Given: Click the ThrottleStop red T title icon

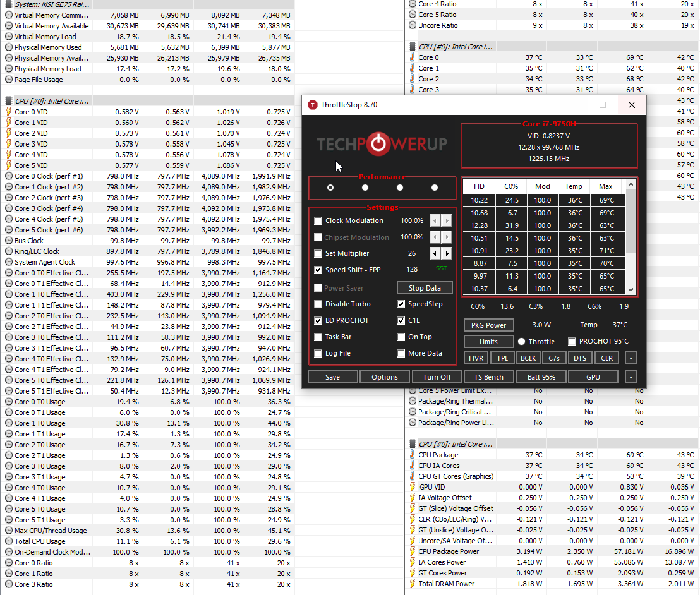Looking at the screenshot, I should tap(313, 105).
